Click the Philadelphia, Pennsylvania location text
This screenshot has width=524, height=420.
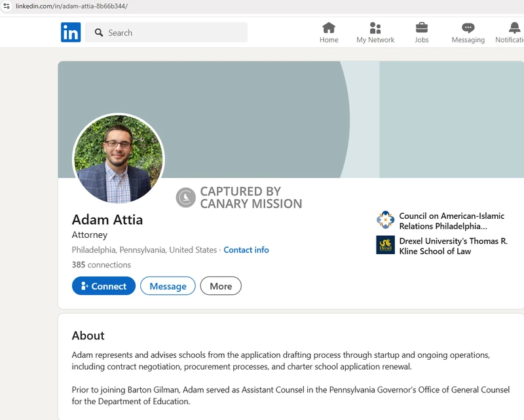144,250
